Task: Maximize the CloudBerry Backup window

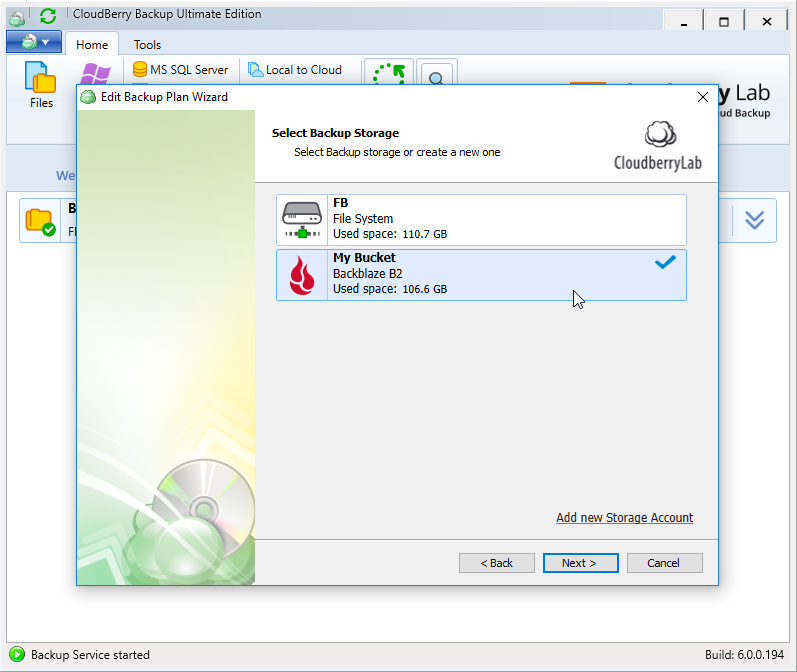Action: [724, 21]
